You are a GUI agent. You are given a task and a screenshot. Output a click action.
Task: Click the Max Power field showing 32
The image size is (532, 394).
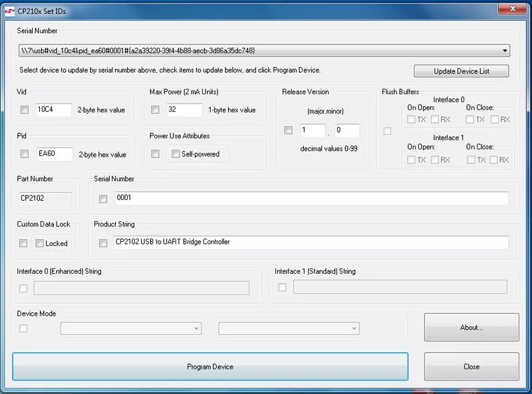(184, 110)
